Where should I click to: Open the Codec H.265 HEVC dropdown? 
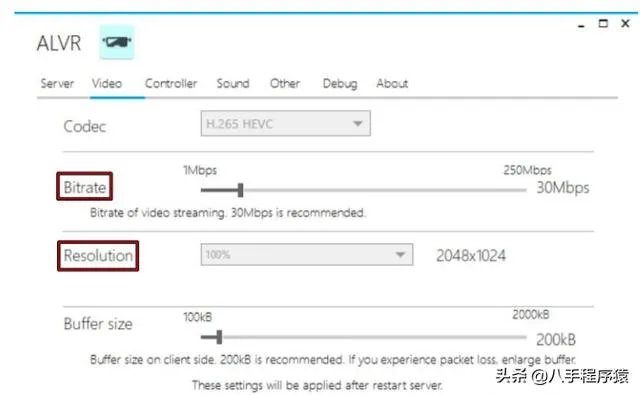point(286,123)
